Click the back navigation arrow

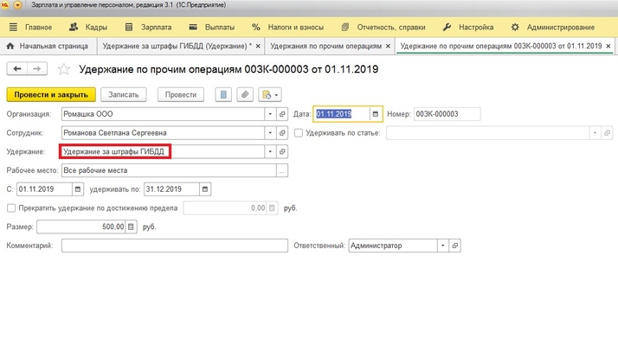14,68
